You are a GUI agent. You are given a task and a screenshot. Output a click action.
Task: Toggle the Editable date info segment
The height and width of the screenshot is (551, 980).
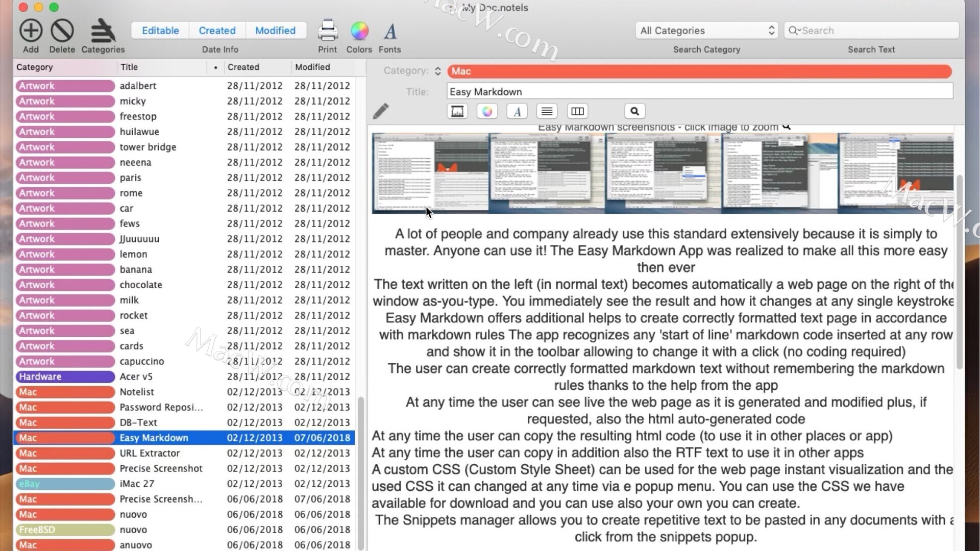pyautogui.click(x=160, y=31)
